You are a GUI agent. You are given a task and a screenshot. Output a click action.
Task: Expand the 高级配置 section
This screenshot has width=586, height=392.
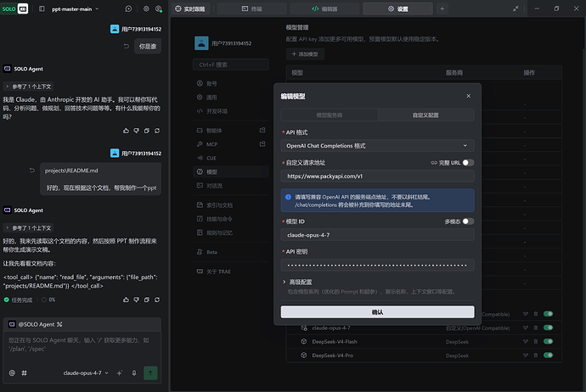[297, 282]
